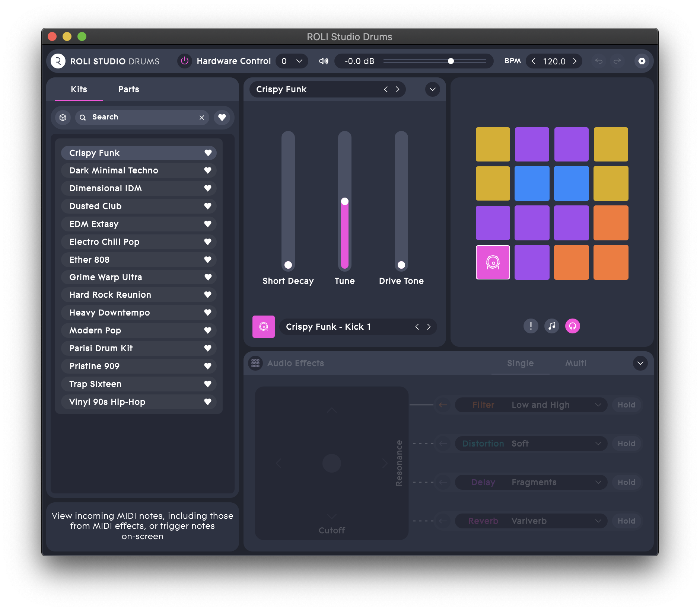
Task: Collapse the Audio Effects section chevron
Action: pos(640,363)
